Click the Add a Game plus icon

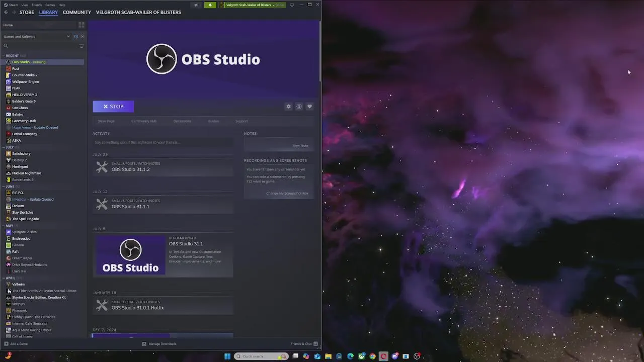pyautogui.click(x=6, y=344)
